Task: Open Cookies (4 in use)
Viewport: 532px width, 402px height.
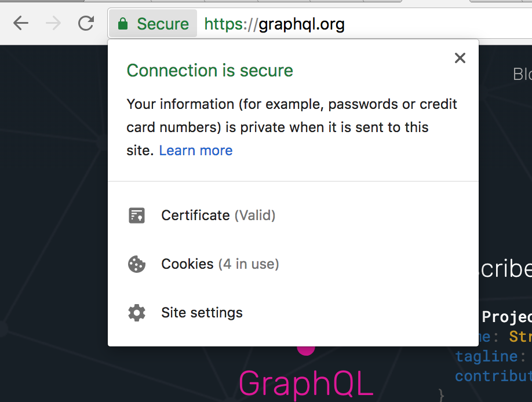Action: (220, 264)
